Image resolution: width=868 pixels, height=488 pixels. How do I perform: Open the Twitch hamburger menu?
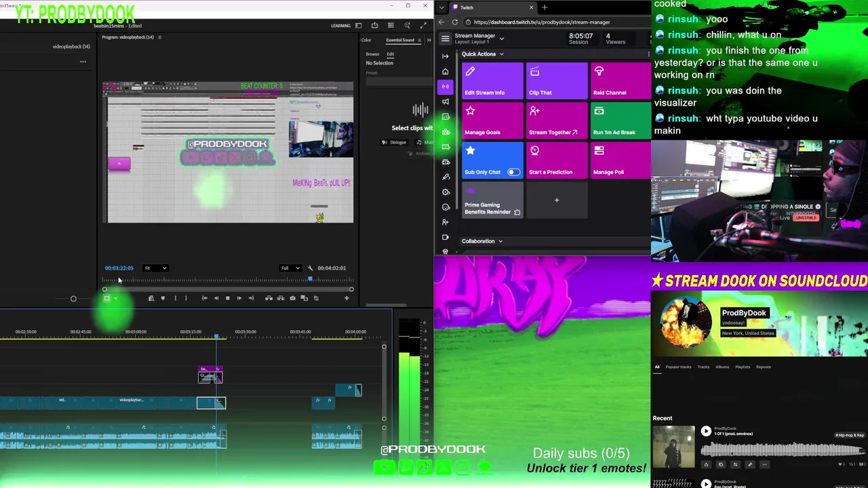point(446,39)
